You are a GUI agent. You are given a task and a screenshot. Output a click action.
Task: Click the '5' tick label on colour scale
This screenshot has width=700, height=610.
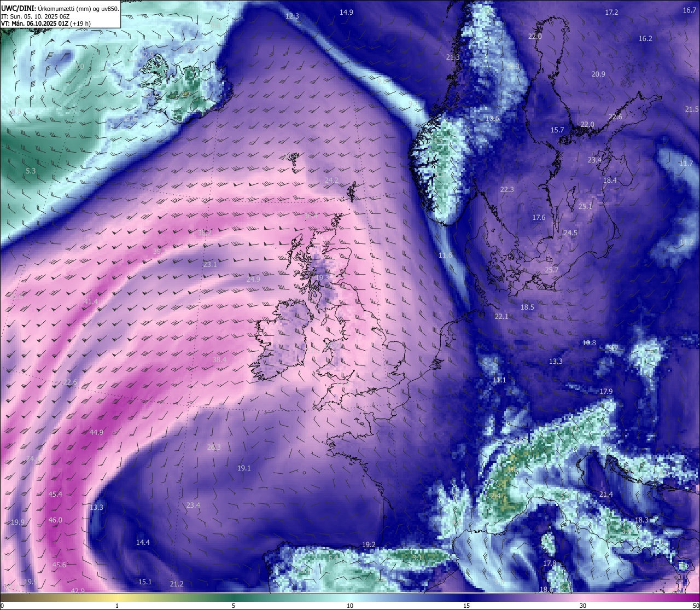coord(234,606)
